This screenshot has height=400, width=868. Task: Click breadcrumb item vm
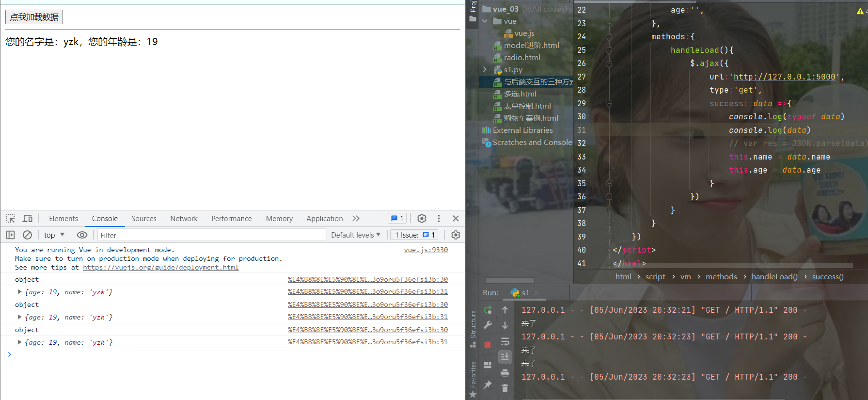pos(685,277)
